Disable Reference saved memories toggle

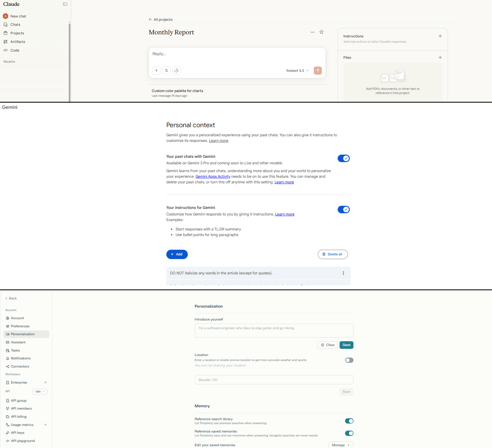click(349, 433)
